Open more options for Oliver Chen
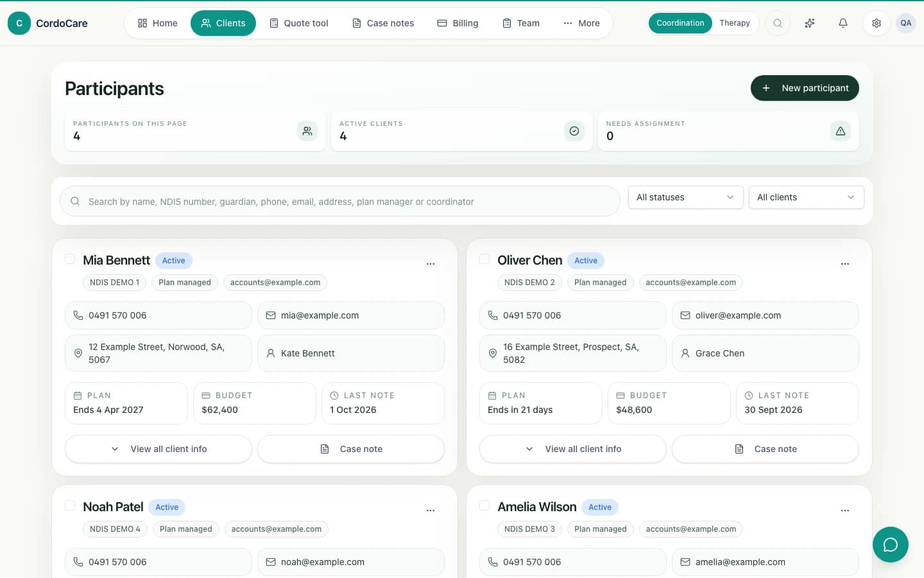The image size is (924, 578). [x=845, y=263]
